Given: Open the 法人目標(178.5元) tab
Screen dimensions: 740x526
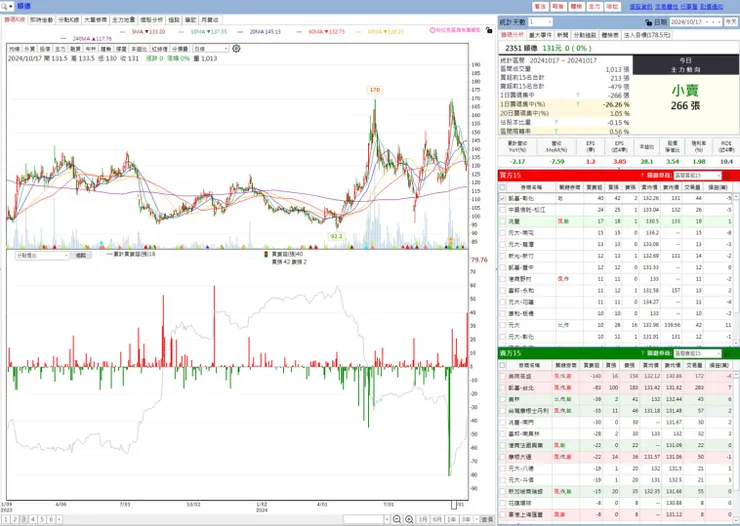Looking at the screenshot, I should click(x=647, y=35).
